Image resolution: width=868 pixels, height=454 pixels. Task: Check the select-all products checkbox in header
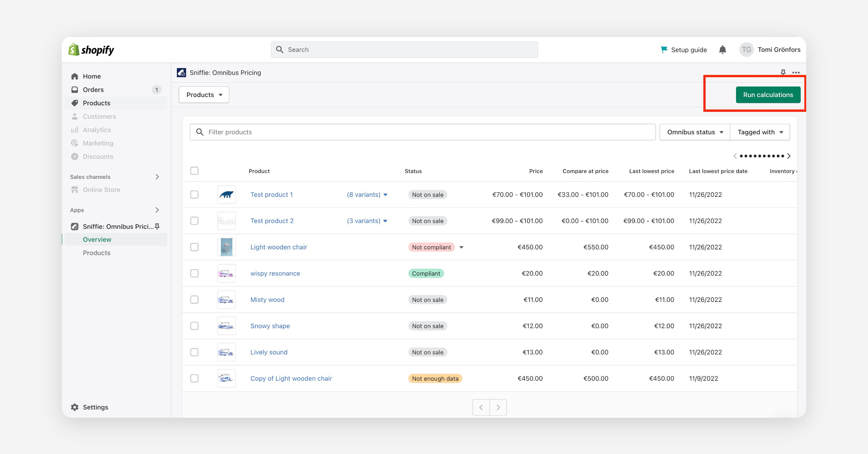195,171
